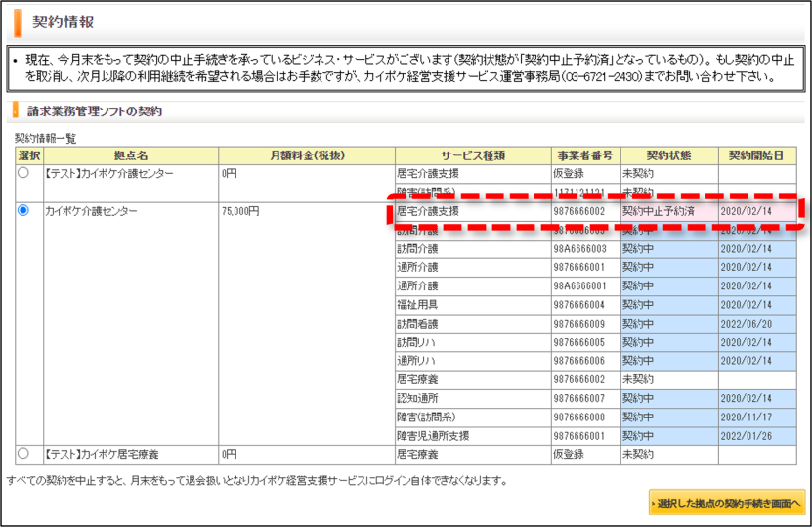This screenshot has height=527, width=812.
Task: Click the 月額料金(税抜) column header
Action: [307, 155]
